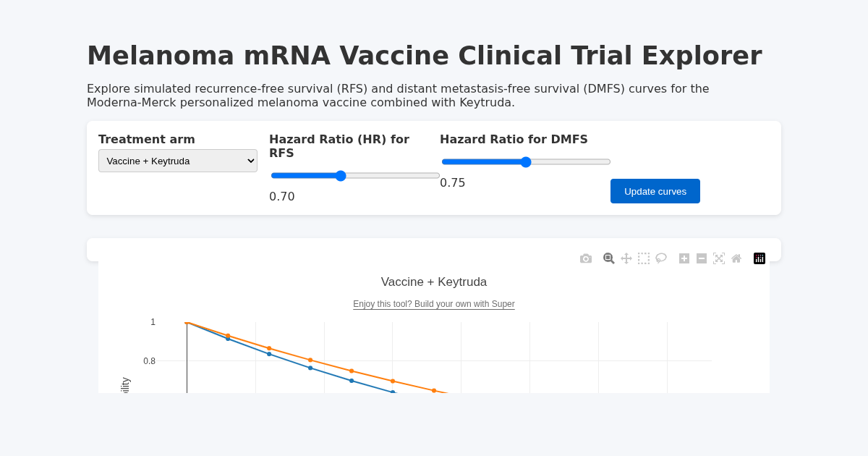Click the Autoscale icon
This screenshot has height=456, width=868.
point(719,258)
